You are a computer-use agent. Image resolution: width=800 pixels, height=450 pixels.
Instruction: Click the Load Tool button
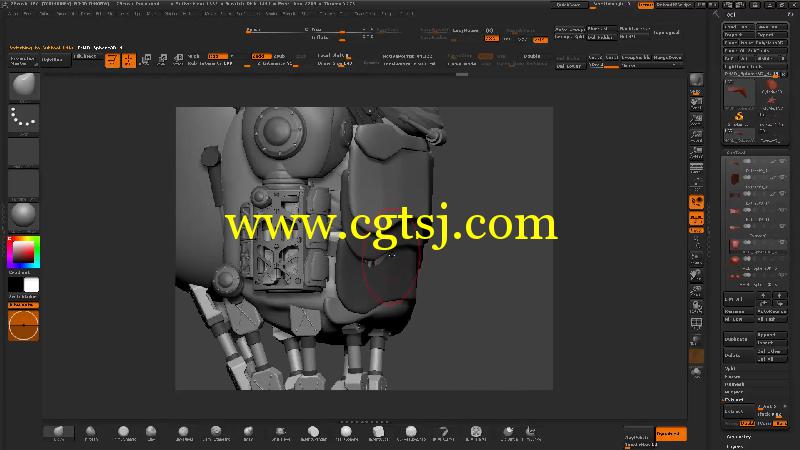click(x=738, y=27)
